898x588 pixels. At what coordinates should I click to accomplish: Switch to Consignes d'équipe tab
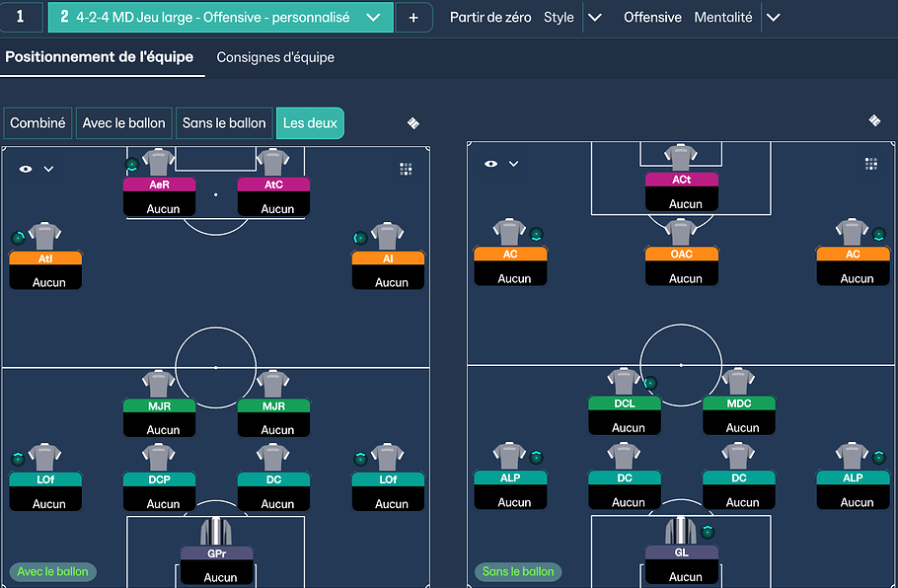(x=275, y=57)
